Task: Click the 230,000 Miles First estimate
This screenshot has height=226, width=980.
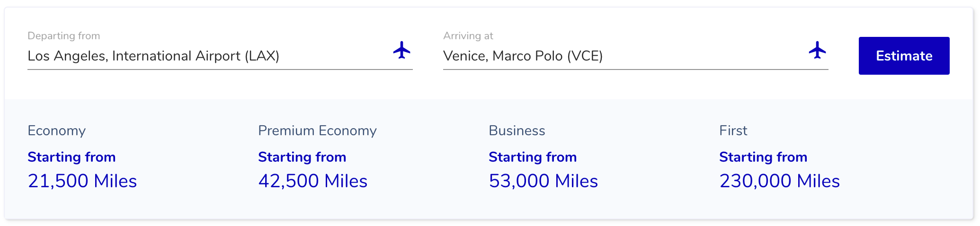Action: click(x=779, y=181)
